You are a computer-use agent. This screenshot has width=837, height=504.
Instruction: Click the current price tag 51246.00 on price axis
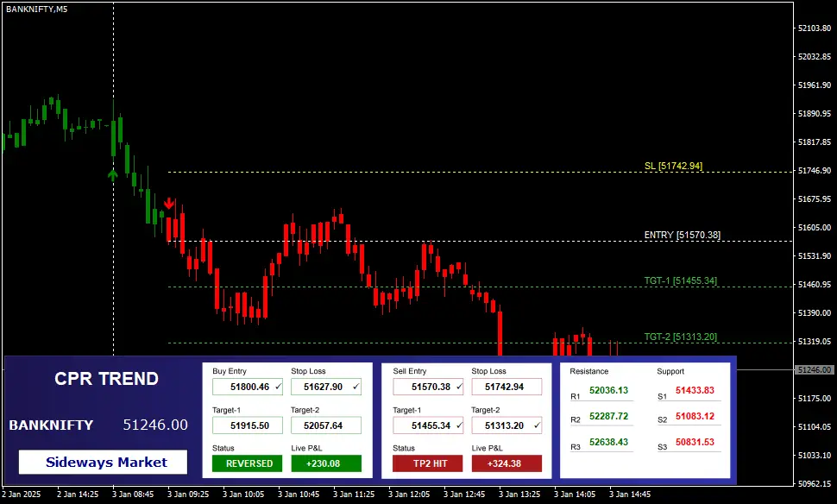click(x=815, y=369)
